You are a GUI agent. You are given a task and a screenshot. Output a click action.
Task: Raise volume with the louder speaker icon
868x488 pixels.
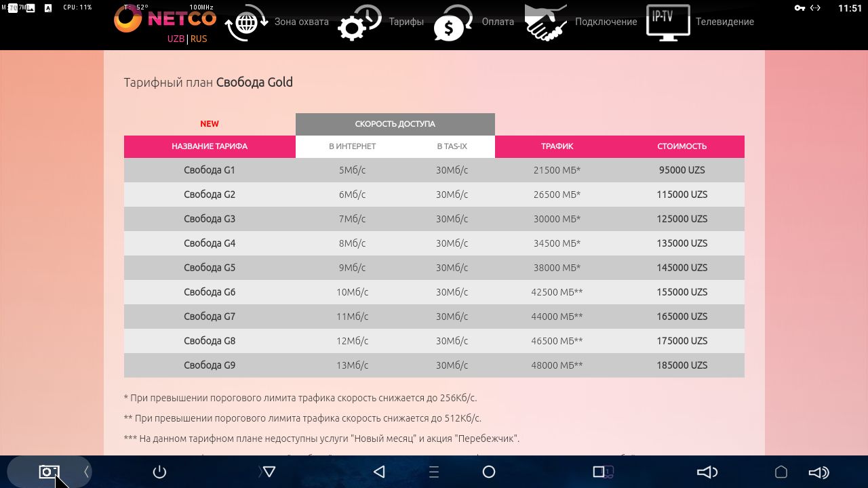[818, 472]
